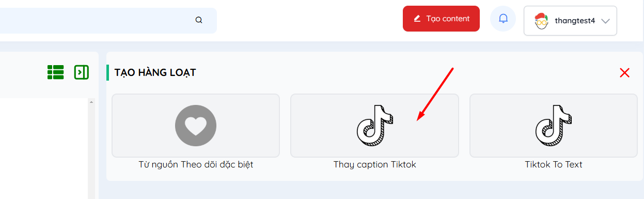This screenshot has width=644, height=199.
Task: Click the scrollbar up arrow
Action: [x=92, y=102]
